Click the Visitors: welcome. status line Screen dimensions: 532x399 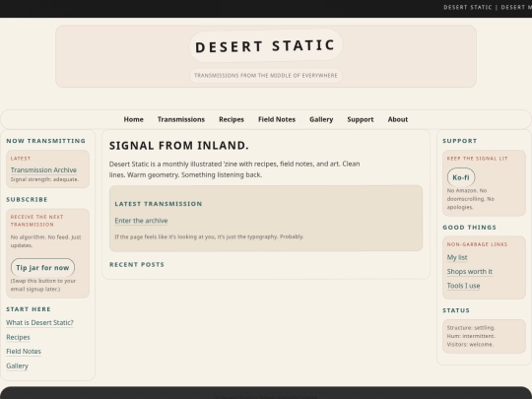point(470,345)
